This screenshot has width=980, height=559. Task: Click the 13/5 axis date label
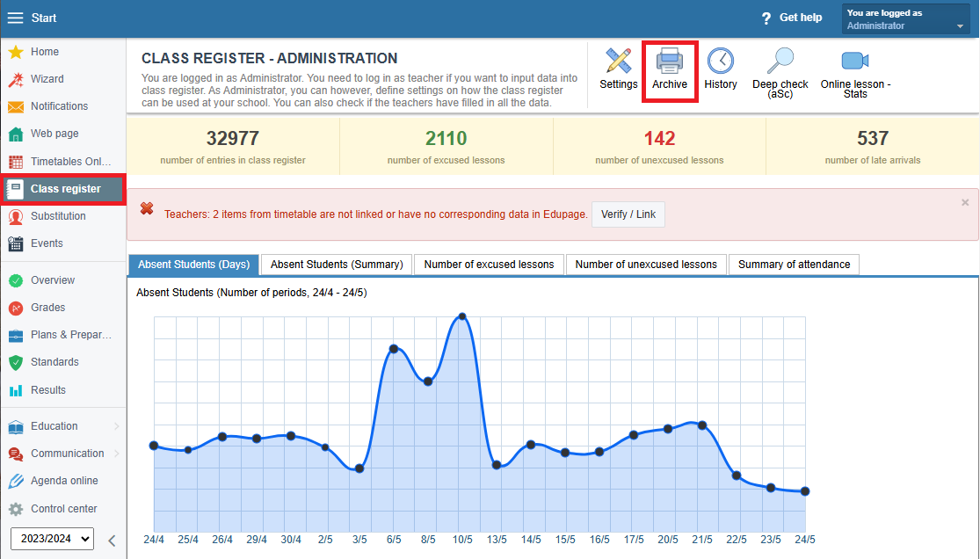(x=497, y=540)
